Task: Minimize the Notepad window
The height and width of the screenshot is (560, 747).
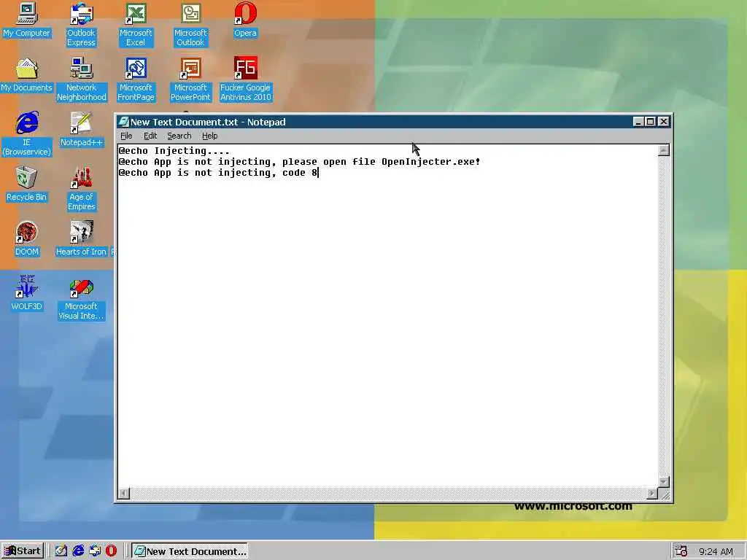Action: (638, 122)
